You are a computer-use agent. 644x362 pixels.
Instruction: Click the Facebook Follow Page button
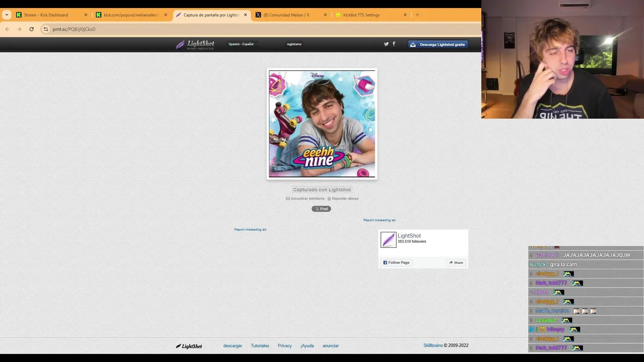coord(396,262)
